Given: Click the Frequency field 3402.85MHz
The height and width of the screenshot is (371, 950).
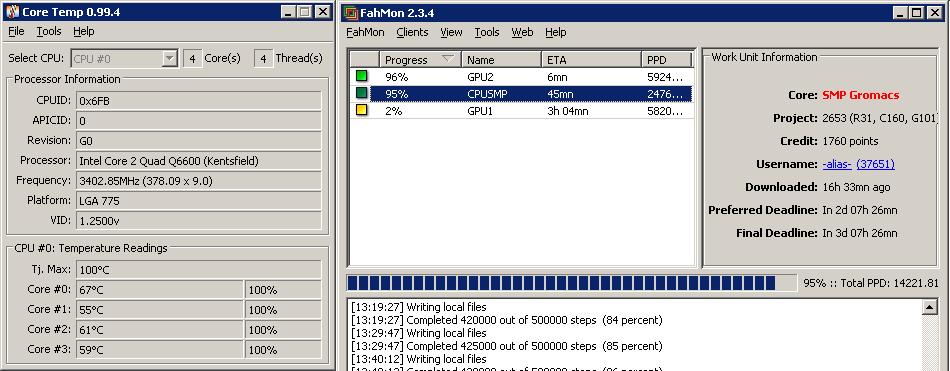Looking at the screenshot, I should (x=199, y=181).
